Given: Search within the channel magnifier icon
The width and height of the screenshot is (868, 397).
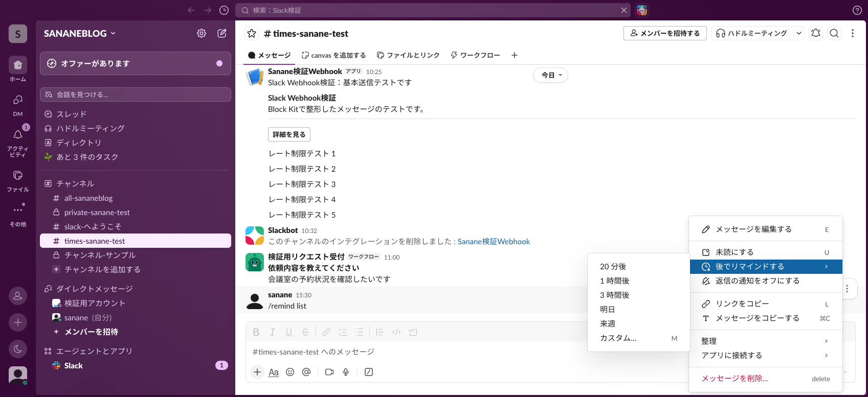Looking at the screenshot, I should click(834, 33).
